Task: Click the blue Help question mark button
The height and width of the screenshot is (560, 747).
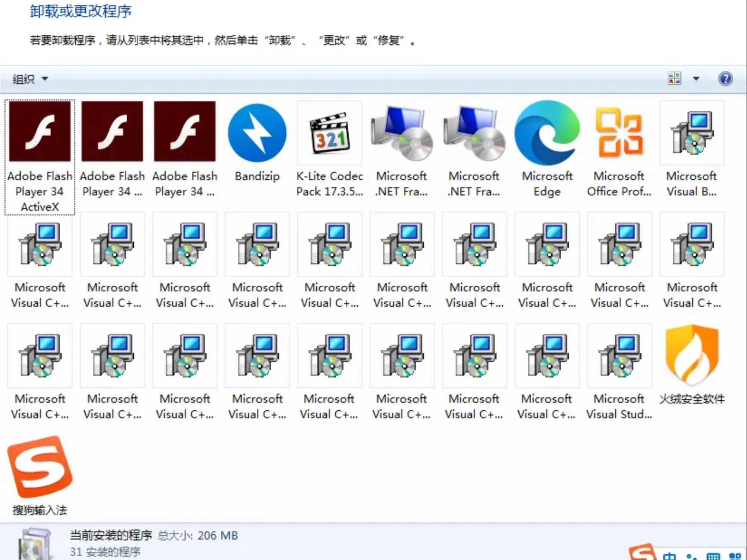Action: [x=726, y=78]
